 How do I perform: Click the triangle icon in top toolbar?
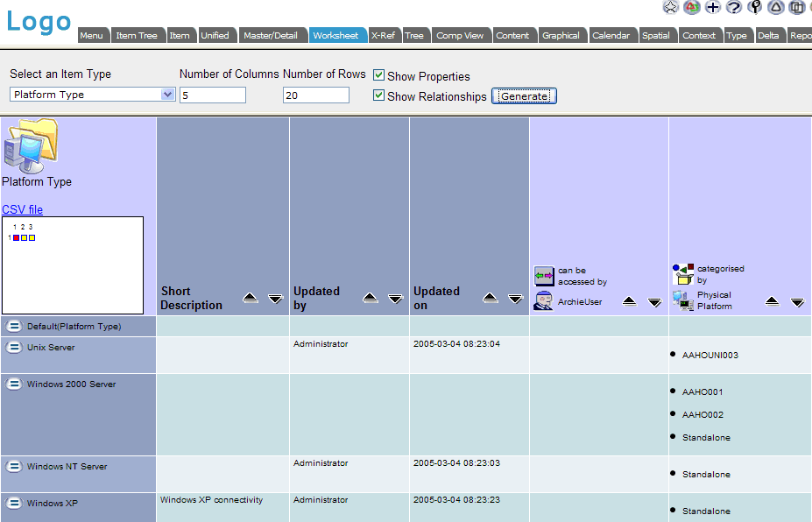[776, 7]
